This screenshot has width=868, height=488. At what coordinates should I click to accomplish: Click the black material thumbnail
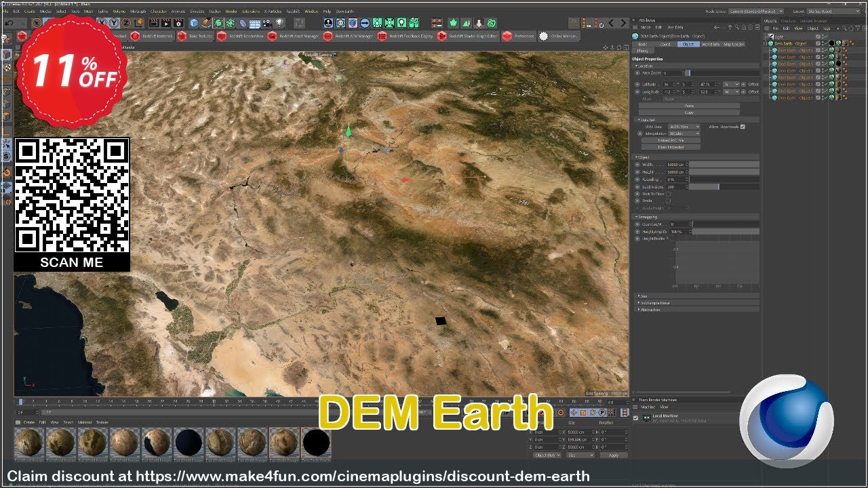pos(315,443)
